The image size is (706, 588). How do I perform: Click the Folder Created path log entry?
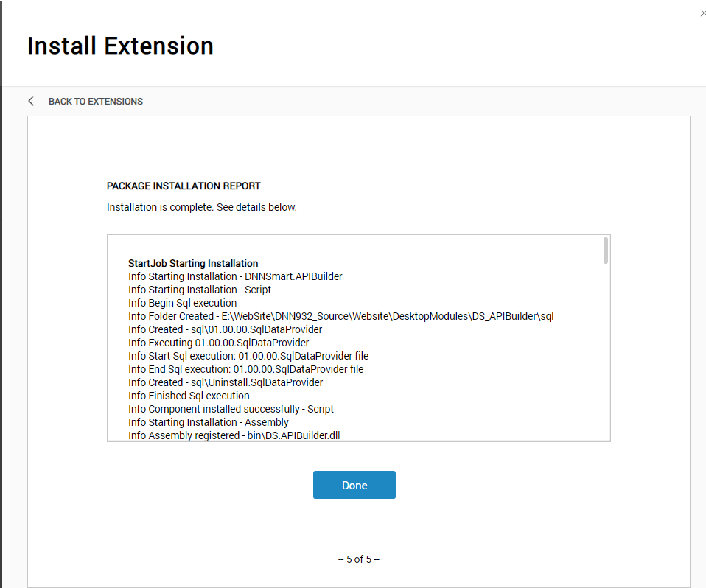coord(341,316)
